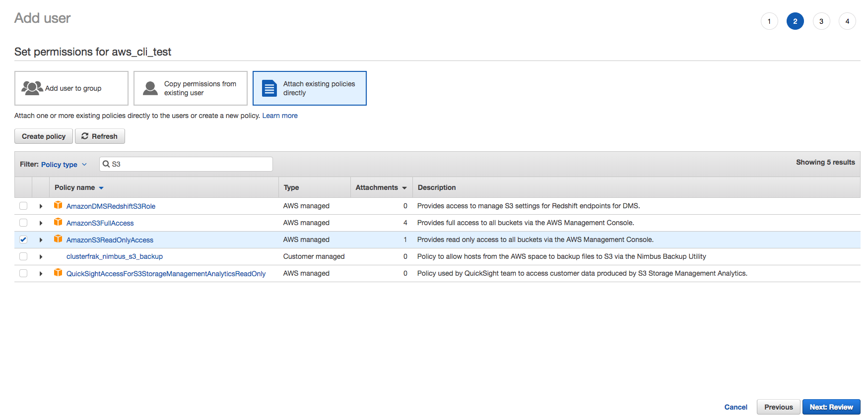868x420 pixels.
Task: Go to wizard step 4
Action: [x=847, y=21]
